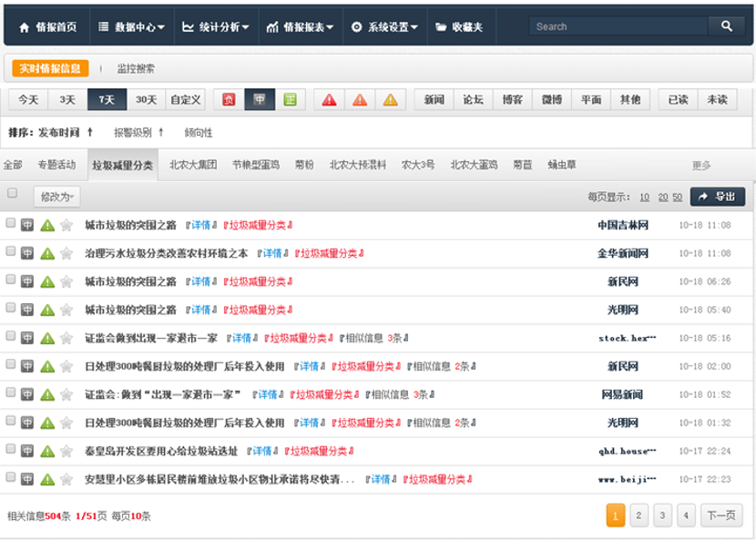Select the 自定义 custom time range
Image resolution: width=756 pixels, height=541 pixels.
click(x=186, y=100)
